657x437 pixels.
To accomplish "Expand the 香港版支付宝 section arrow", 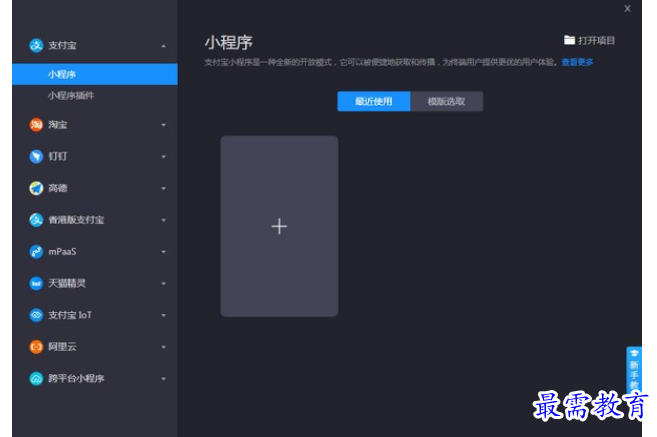I will (164, 220).
